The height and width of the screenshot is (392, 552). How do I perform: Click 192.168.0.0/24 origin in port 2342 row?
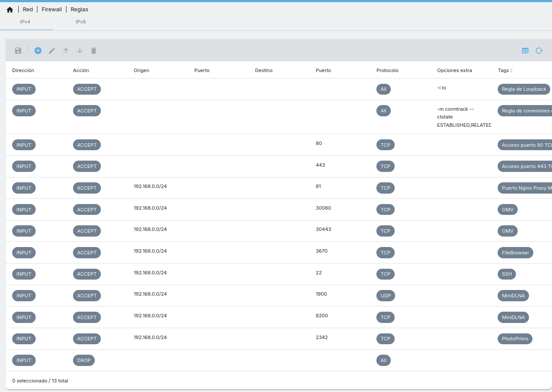click(x=150, y=337)
